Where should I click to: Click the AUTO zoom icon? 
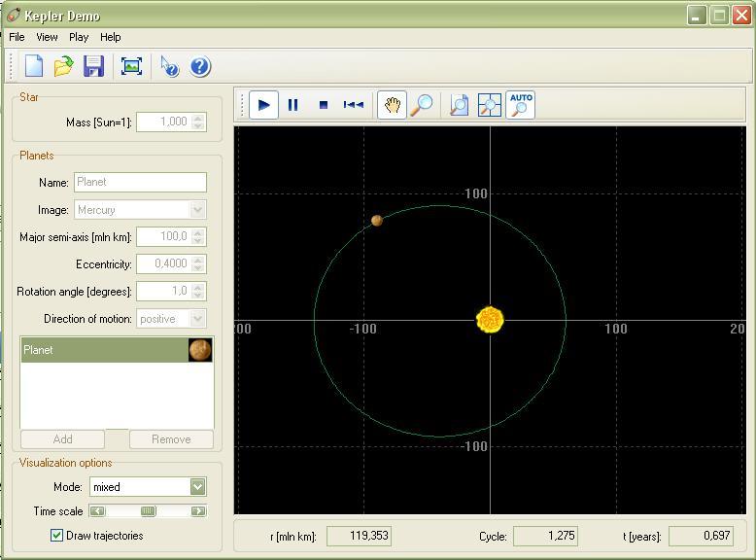click(x=521, y=105)
